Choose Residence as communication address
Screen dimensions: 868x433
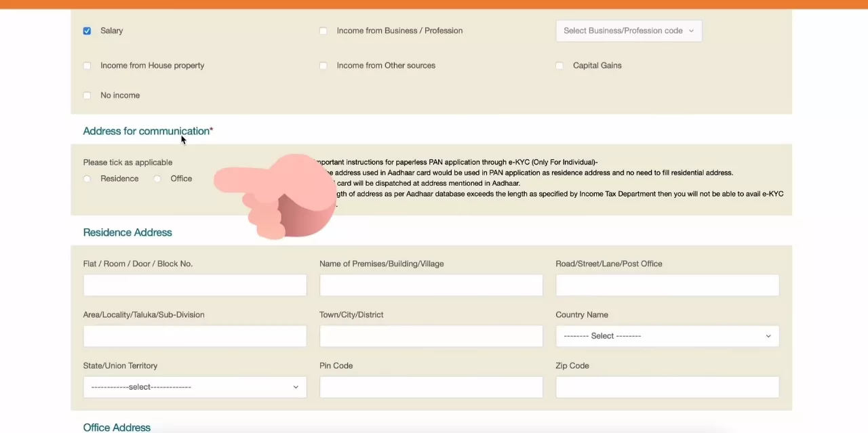(x=87, y=179)
